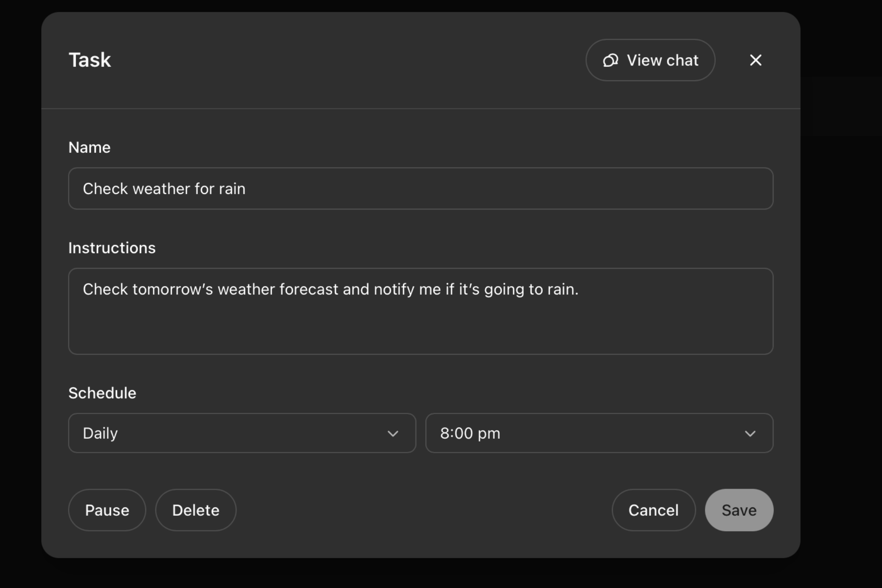Click the 8:00 pm chevron arrow
The height and width of the screenshot is (588, 882).
point(750,433)
